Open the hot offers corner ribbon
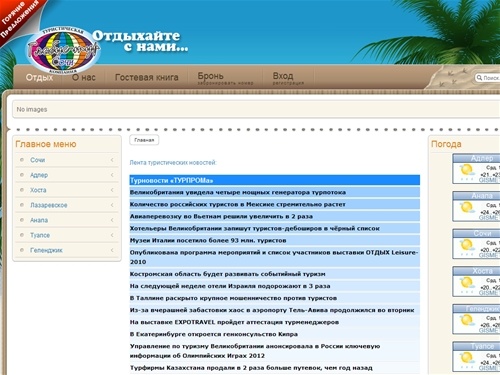This screenshot has height=375, width=500. [17, 18]
